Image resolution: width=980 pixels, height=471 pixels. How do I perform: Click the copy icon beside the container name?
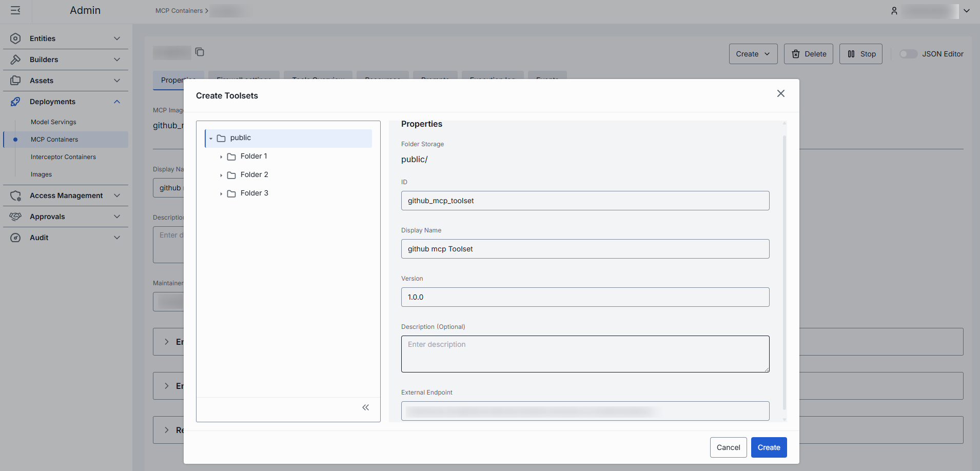click(x=200, y=52)
